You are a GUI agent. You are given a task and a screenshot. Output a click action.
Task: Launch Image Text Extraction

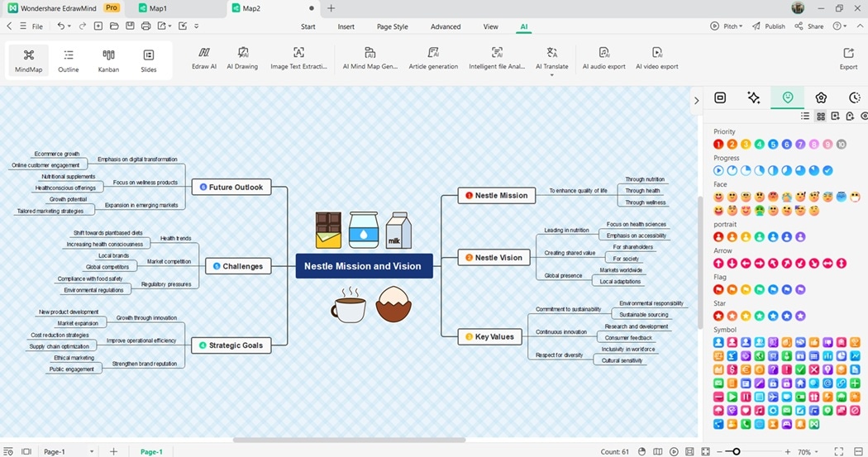[298, 59]
